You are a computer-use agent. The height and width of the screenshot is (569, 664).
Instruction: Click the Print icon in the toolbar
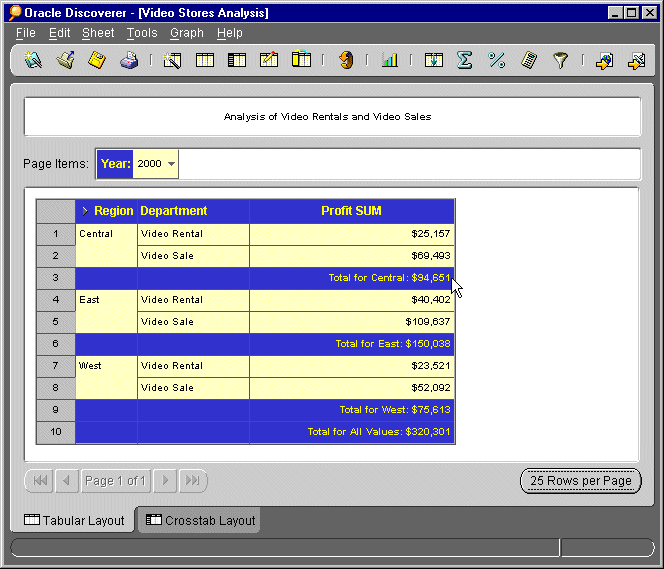[x=129, y=60]
